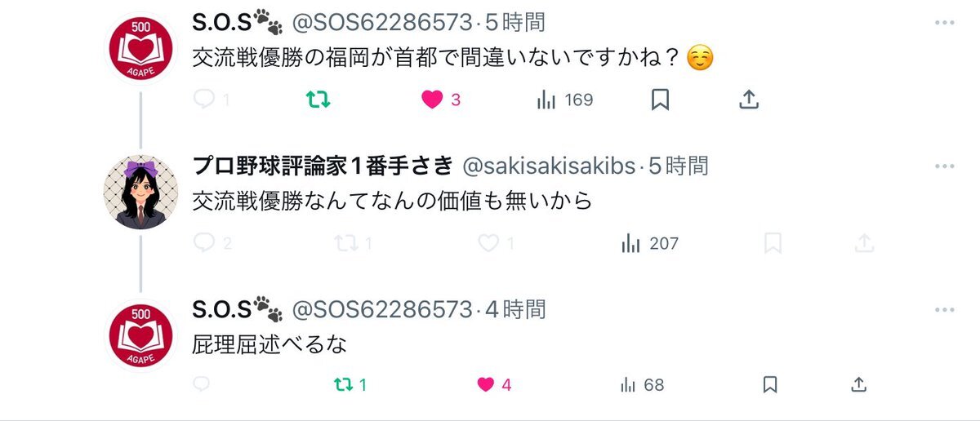This screenshot has height=421, width=980.
Task: Share the 屁理屈述べるな tweet
Action: pos(858,384)
